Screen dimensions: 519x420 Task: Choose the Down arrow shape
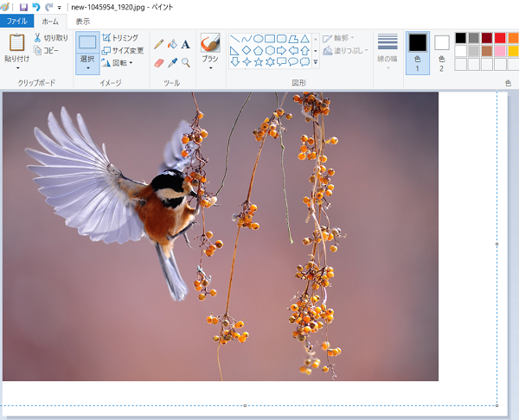234,62
